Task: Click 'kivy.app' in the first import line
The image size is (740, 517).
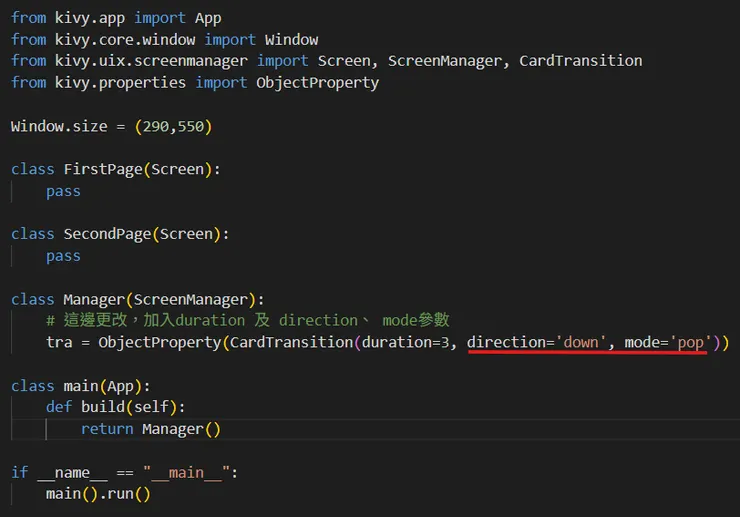Action: (90, 18)
